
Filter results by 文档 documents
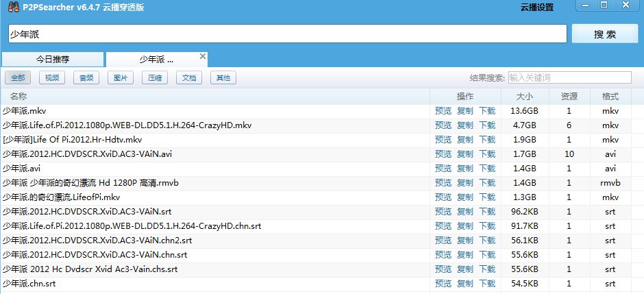(x=188, y=78)
